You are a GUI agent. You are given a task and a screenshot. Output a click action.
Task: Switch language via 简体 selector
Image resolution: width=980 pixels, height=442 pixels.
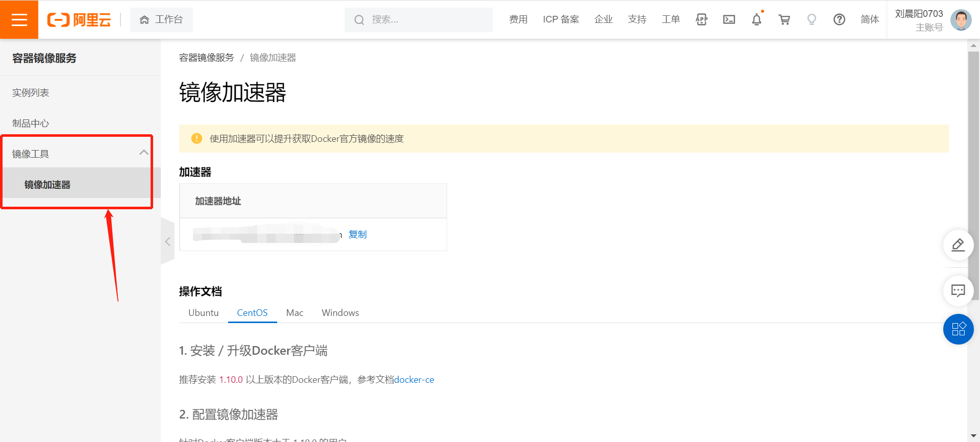pos(870,19)
